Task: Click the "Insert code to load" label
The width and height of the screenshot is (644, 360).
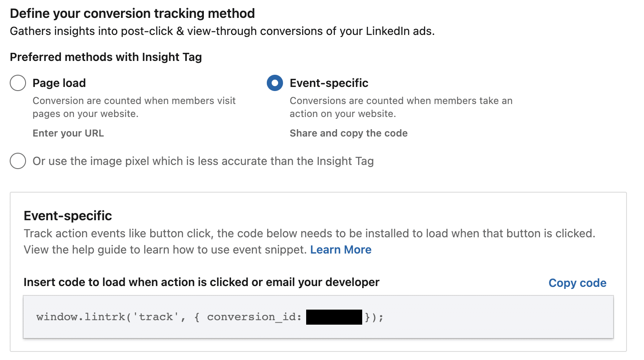Action: coord(201,282)
